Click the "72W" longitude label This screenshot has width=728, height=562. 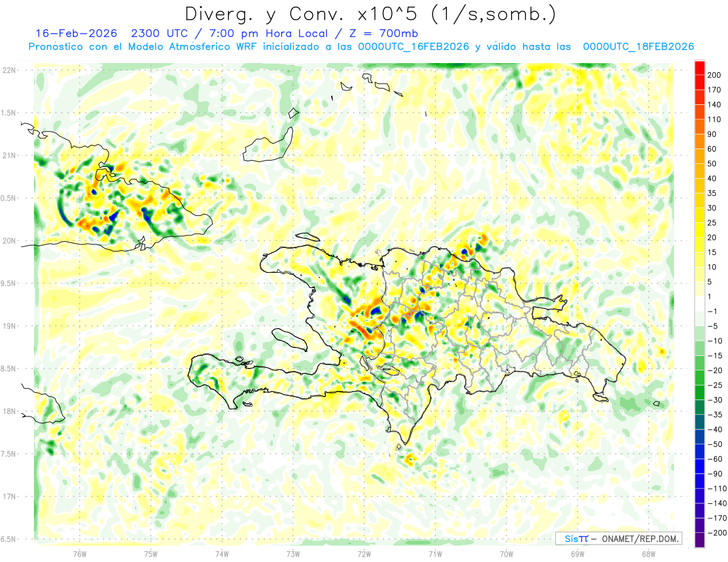(x=364, y=554)
